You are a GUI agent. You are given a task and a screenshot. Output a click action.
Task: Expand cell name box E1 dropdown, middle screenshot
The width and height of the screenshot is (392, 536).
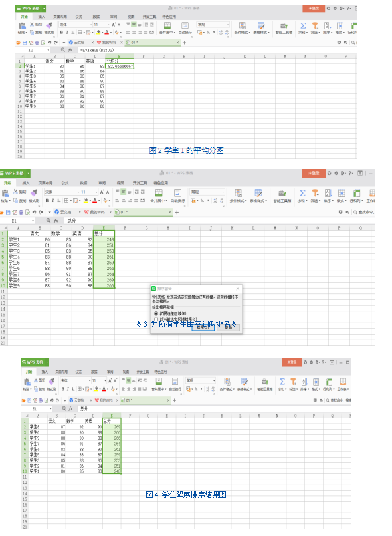pos(33,221)
